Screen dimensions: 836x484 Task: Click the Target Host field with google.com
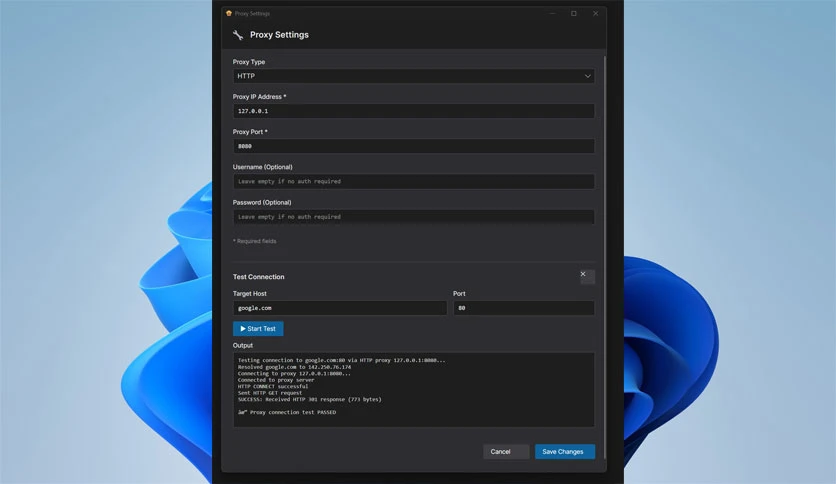340,308
